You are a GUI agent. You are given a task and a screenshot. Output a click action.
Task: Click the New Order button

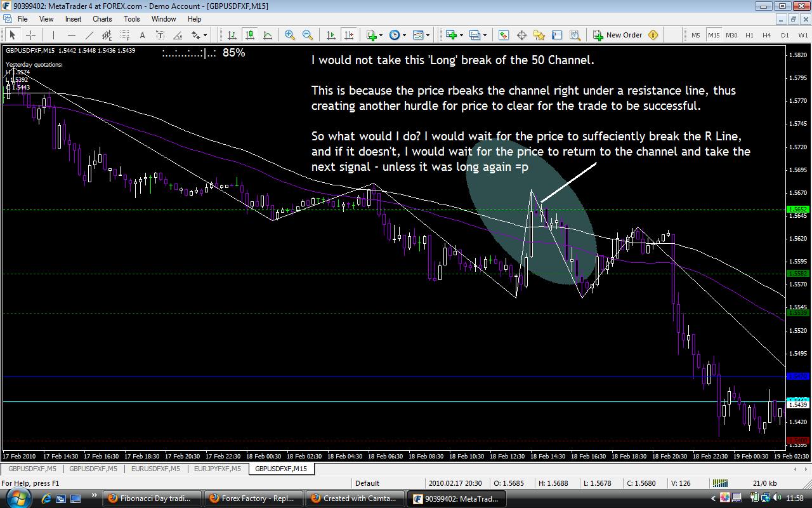[618, 35]
